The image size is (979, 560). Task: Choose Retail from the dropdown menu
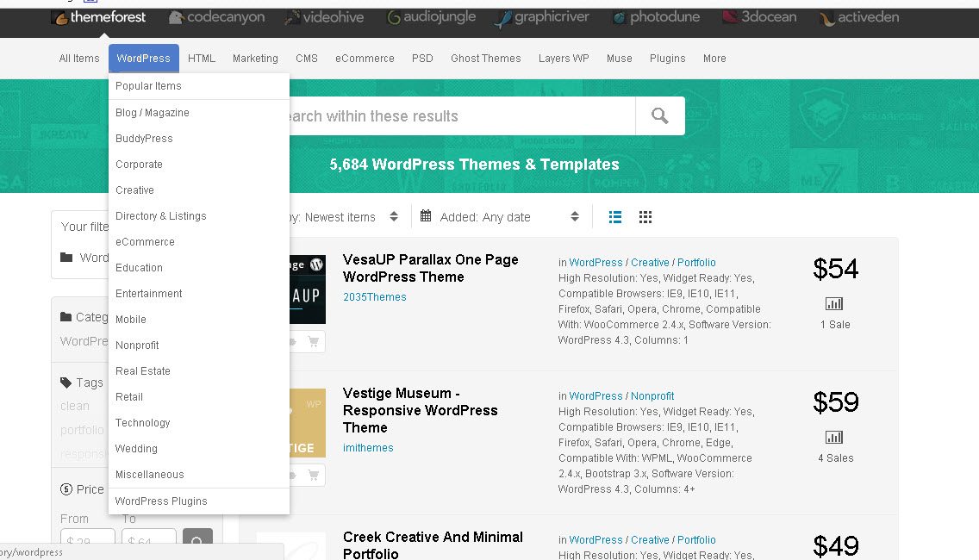click(x=199, y=397)
